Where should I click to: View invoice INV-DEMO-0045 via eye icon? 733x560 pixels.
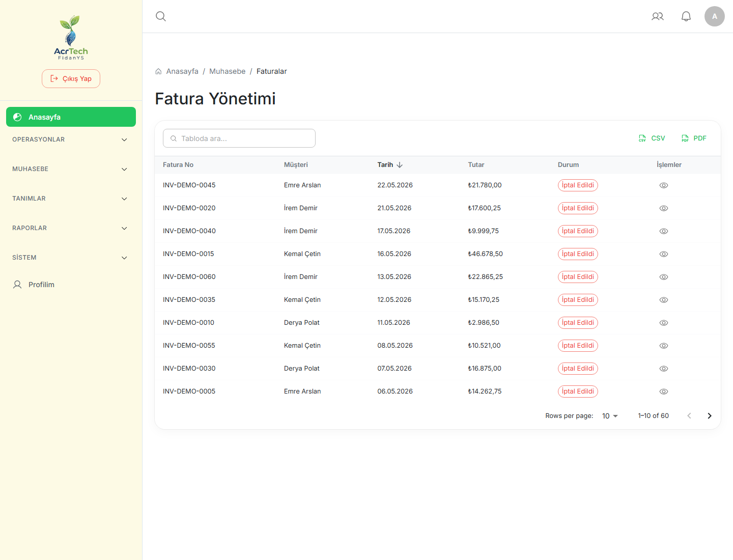[664, 185]
